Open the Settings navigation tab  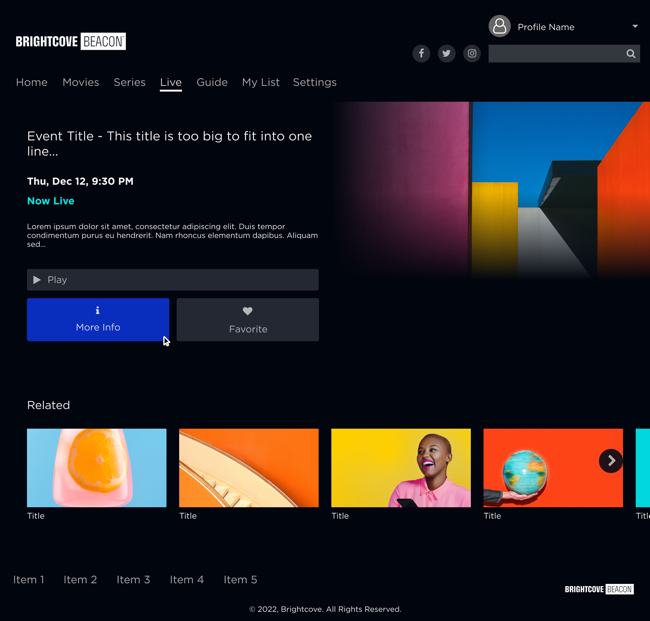tap(314, 83)
